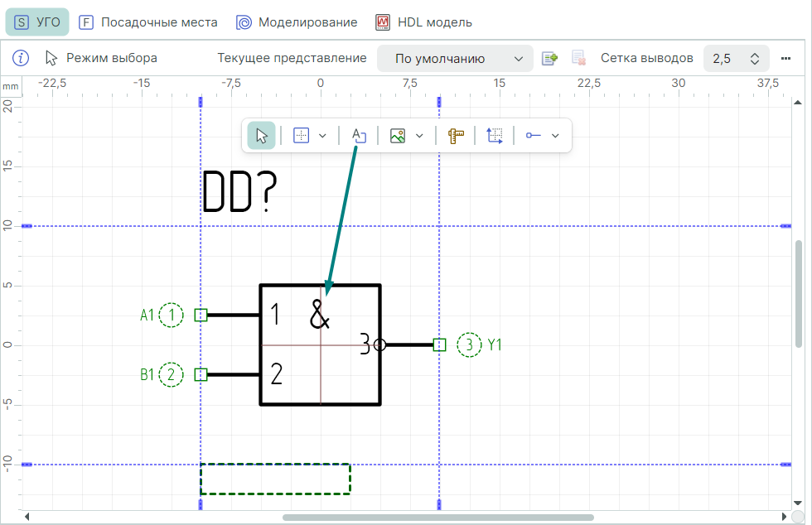Viewport: 812px width, 525px height.
Task: Select the rectangle shape tool
Action: click(x=302, y=136)
